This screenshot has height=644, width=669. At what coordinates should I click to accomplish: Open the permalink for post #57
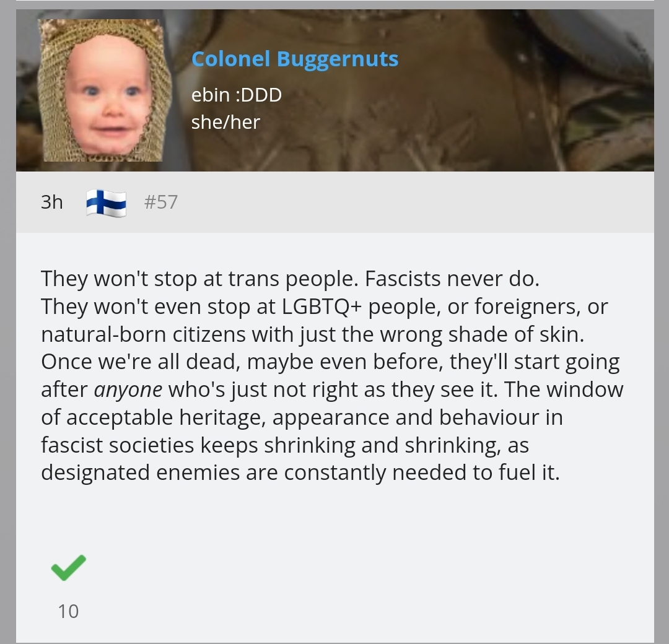[x=161, y=202]
